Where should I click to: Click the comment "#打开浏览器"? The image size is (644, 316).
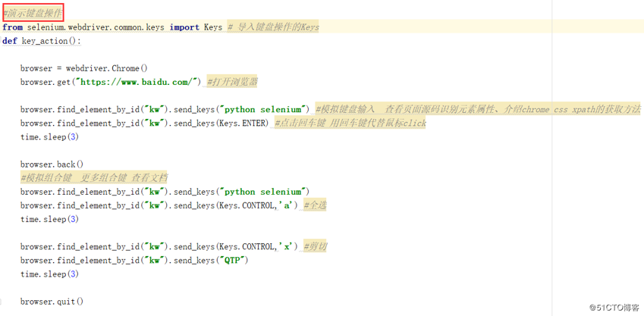tap(232, 82)
